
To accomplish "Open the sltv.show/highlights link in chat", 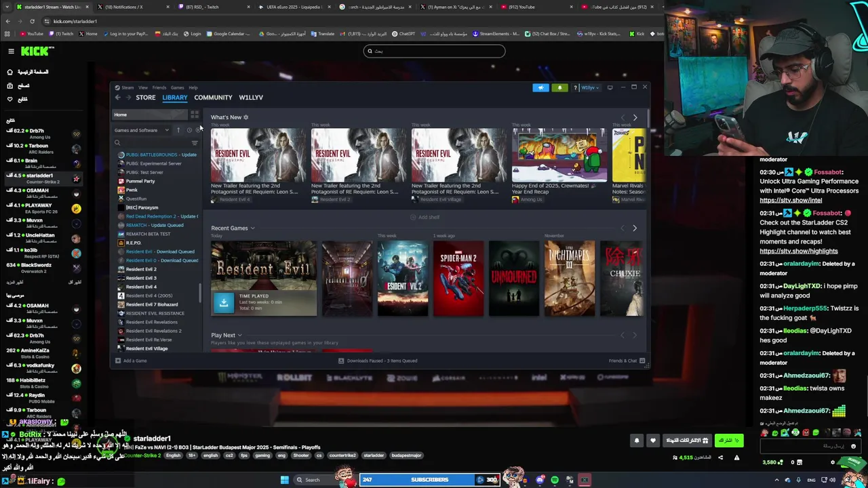I will (799, 251).
